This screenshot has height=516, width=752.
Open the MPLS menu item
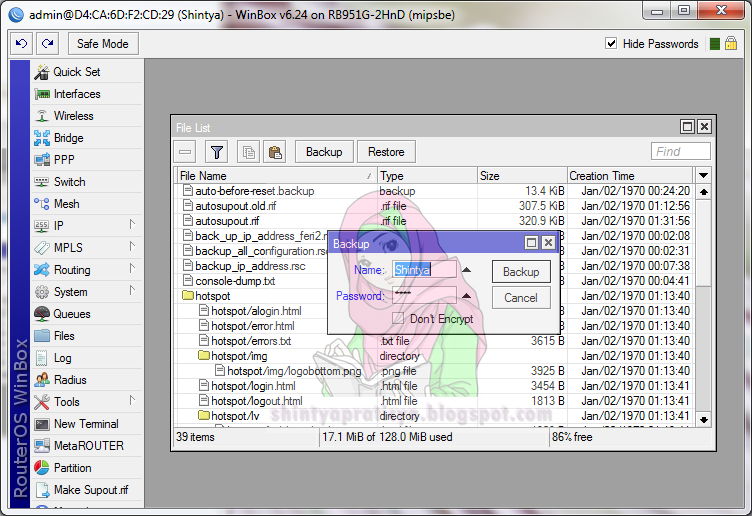88,248
